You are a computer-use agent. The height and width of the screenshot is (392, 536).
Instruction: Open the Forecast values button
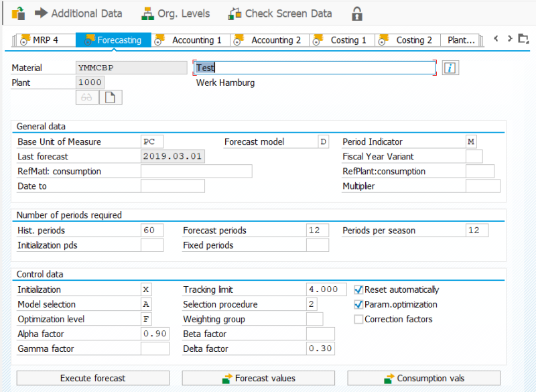(259, 378)
